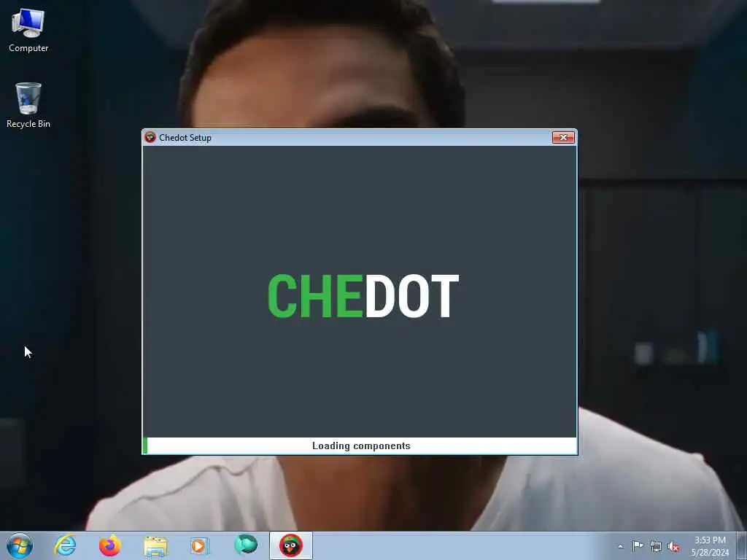This screenshot has width=747, height=560.
Task: Click the Loading components progress bar
Action: click(x=360, y=446)
